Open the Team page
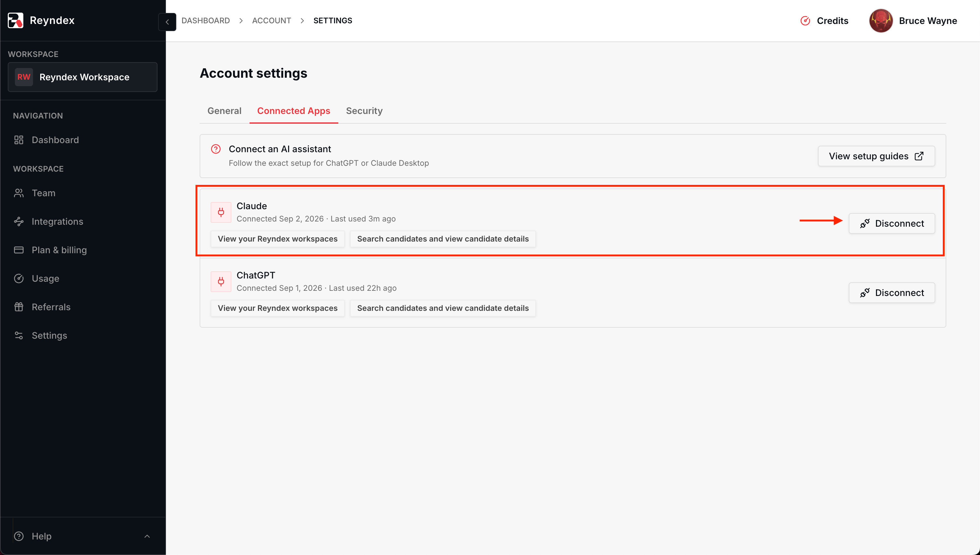The image size is (980, 555). click(x=82, y=193)
